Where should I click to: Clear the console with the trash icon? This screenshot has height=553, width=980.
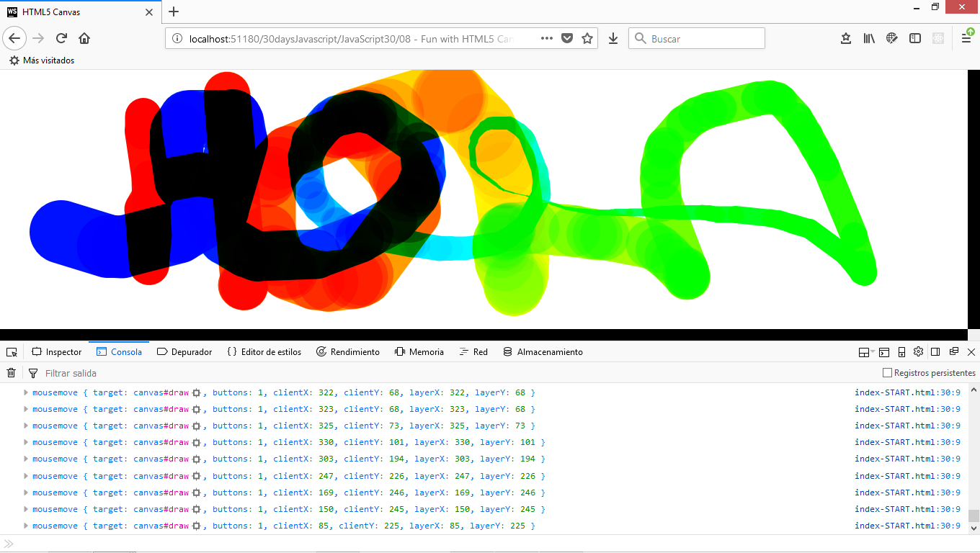[x=11, y=373]
